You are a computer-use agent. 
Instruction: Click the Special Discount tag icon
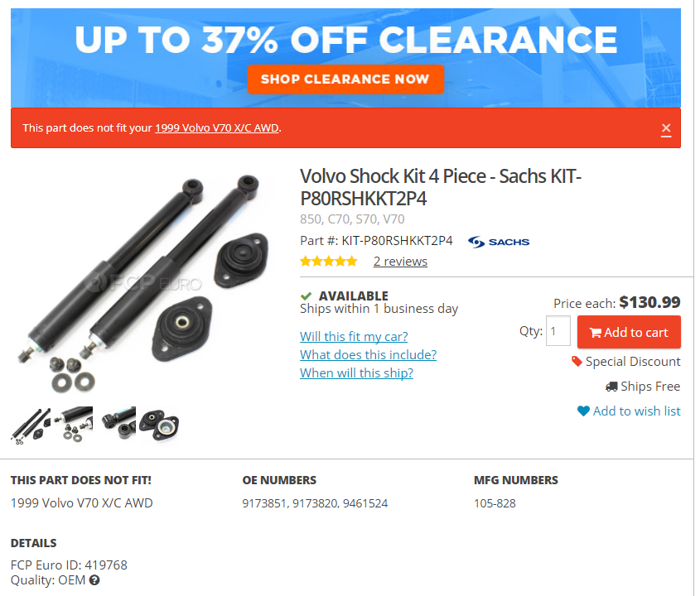pyautogui.click(x=577, y=362)
